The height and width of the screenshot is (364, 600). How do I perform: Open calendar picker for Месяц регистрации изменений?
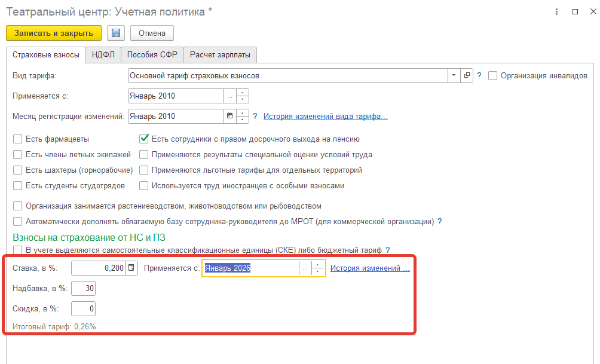coord(229,116)
